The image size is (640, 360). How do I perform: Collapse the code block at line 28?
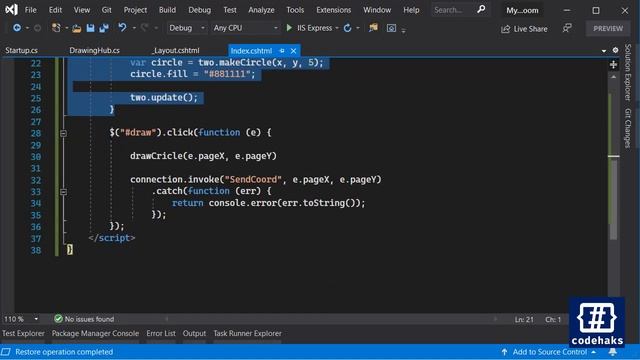[x=63, y=133]
